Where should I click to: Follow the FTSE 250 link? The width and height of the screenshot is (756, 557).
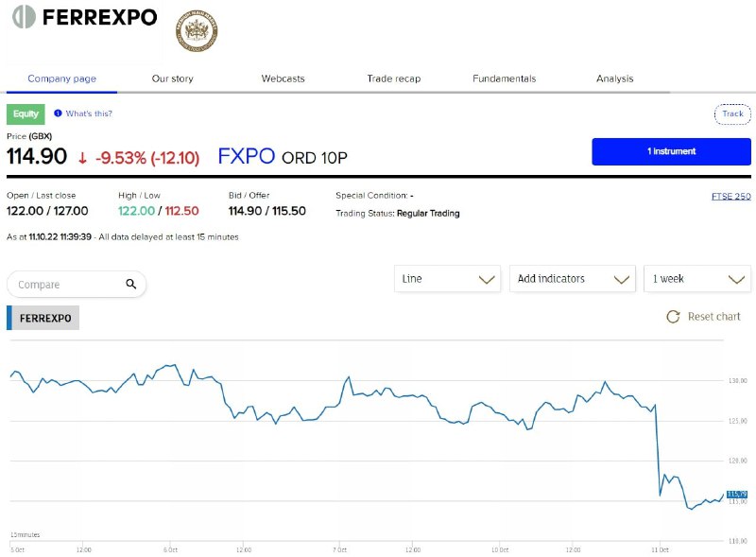(x=730, y=196)
